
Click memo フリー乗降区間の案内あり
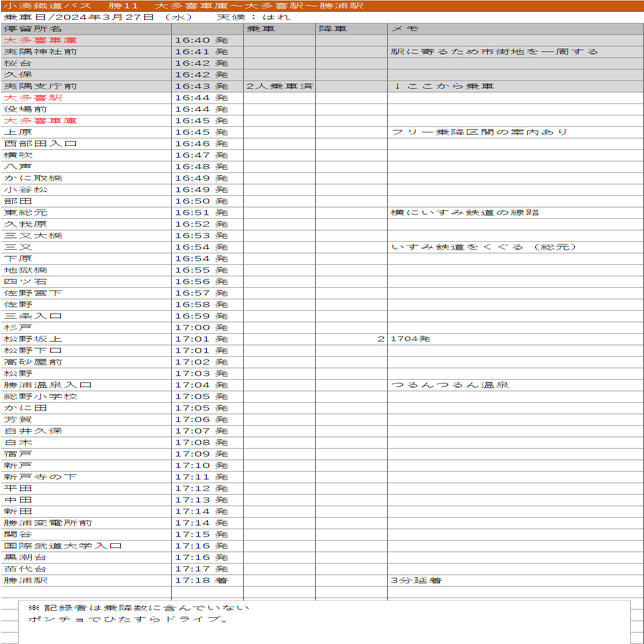pyautogui.click(x=479, y=132)
